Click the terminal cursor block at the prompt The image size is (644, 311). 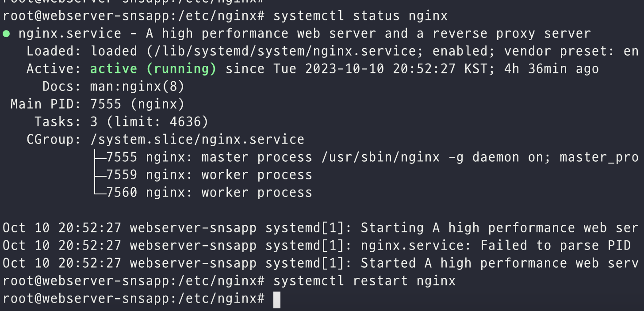coord(277,300)
